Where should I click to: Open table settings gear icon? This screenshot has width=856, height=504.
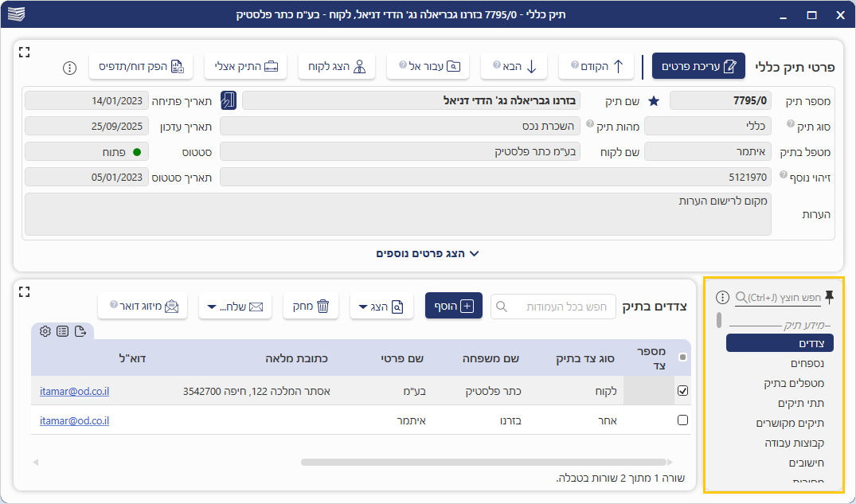point(45,331)
